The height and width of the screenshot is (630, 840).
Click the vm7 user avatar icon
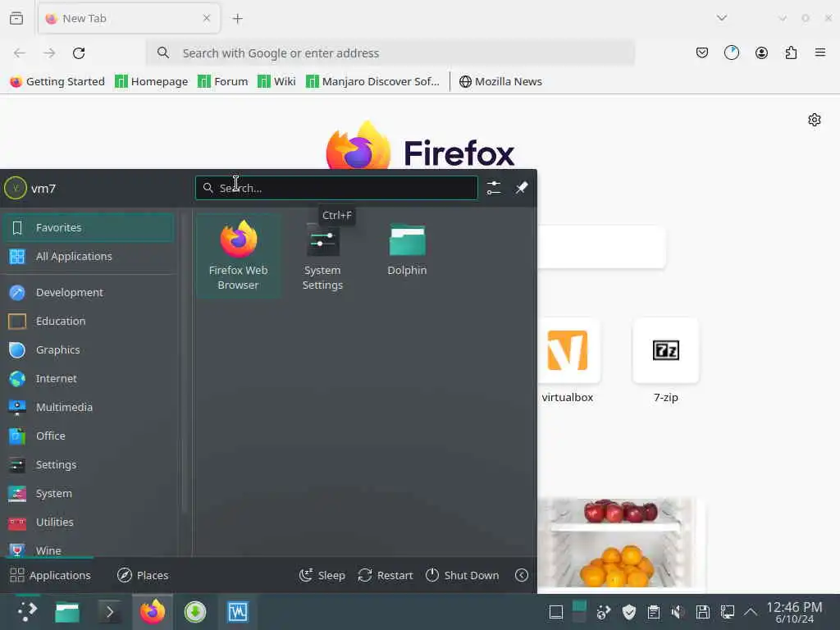[15, 188]
